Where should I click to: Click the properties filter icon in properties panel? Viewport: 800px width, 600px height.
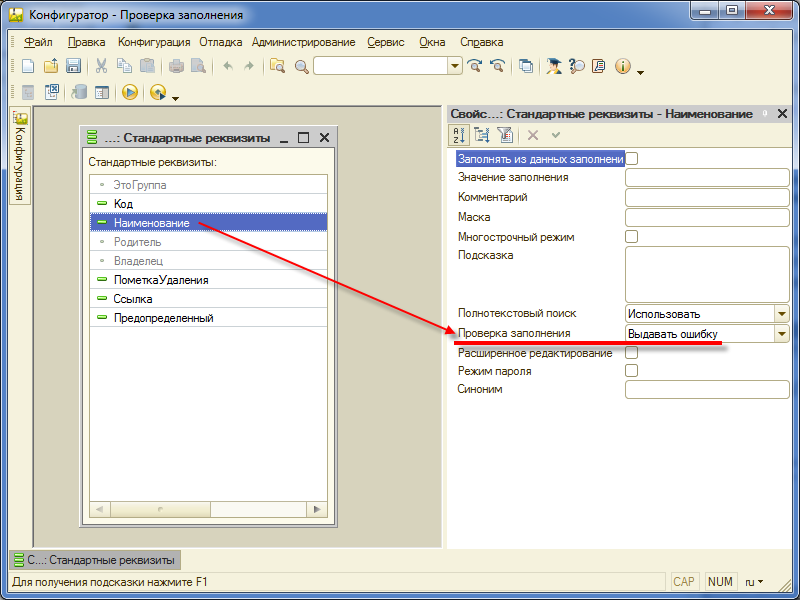point(504,135)
